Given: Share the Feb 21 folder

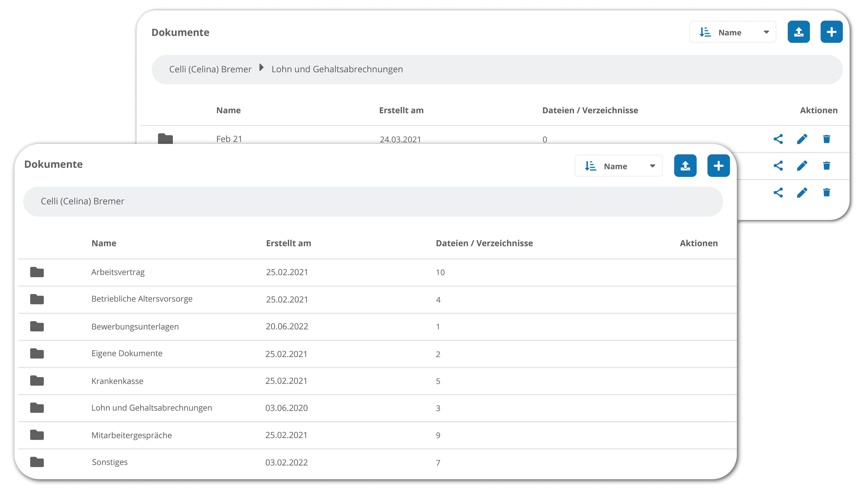Looking at the screenshot, I should [x=778, y=139].
